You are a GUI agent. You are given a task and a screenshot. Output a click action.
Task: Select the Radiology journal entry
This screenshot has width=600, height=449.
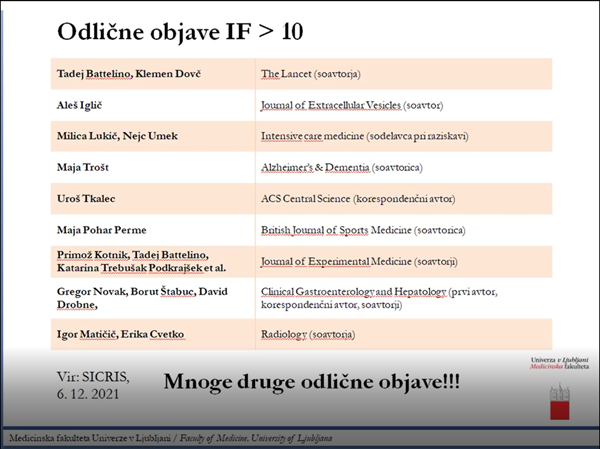click(311, 331)
